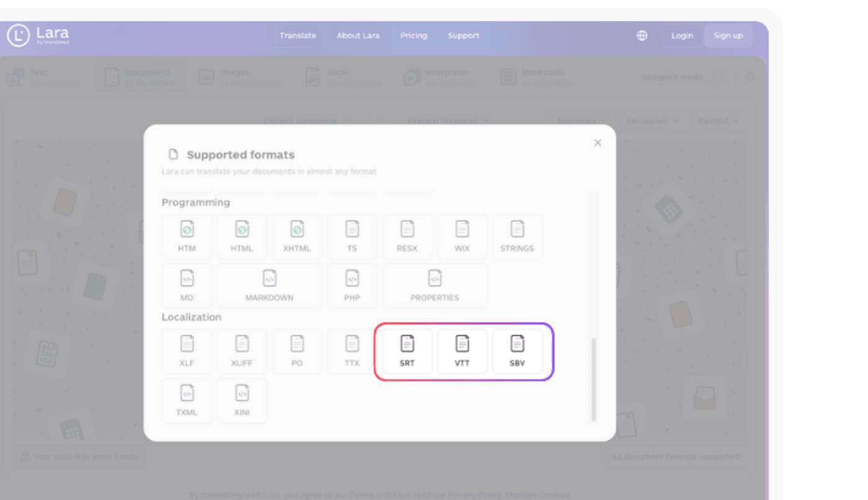Choose the XINI format icon
The height and width of the screenshot is (500, 868).
(242, 401)
